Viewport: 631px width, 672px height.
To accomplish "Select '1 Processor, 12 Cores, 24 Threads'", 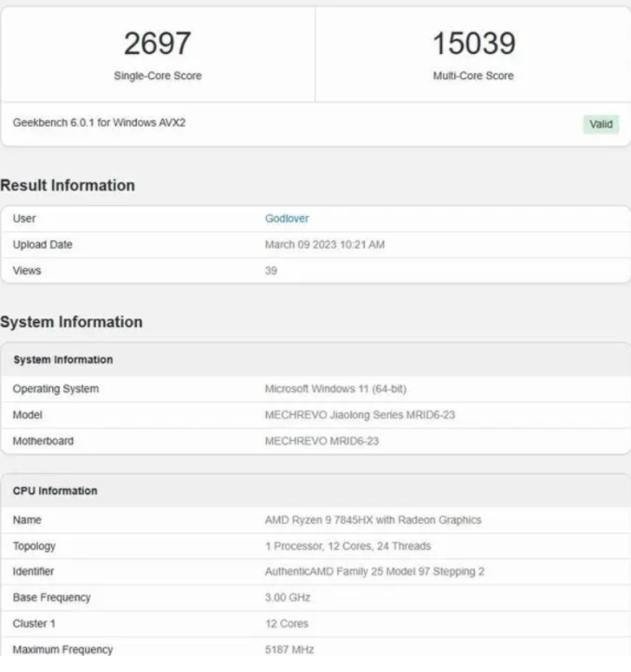I will [x=348, y=546].
